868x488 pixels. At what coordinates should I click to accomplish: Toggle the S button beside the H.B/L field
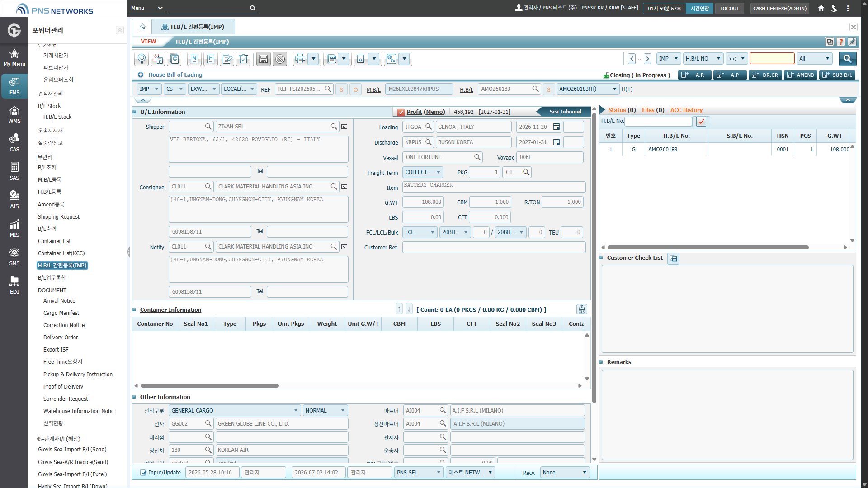[x=549, y=89]
